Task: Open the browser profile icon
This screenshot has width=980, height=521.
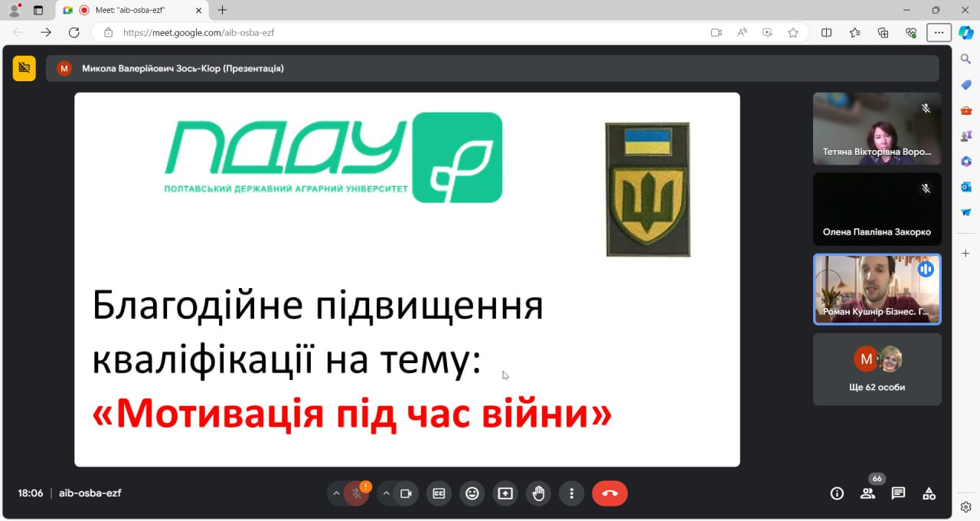Action: (14, 11)
